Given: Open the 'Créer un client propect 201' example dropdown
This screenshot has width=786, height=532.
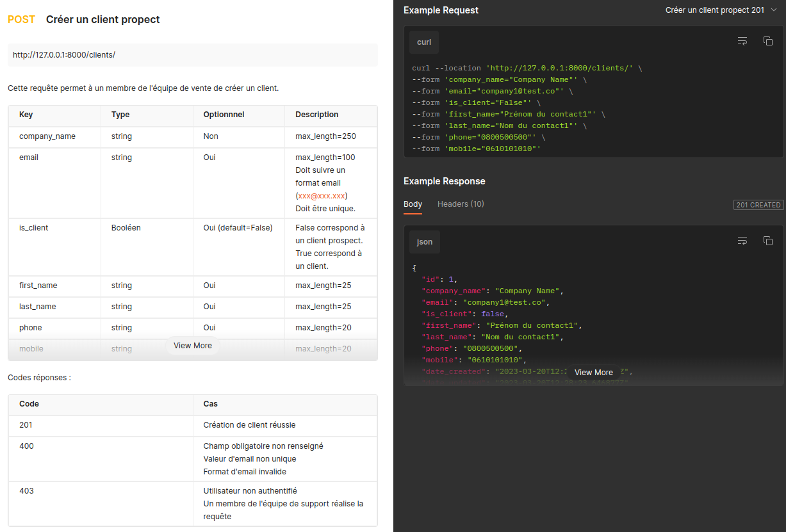Looking at the screenshot, I should point(720,10).
